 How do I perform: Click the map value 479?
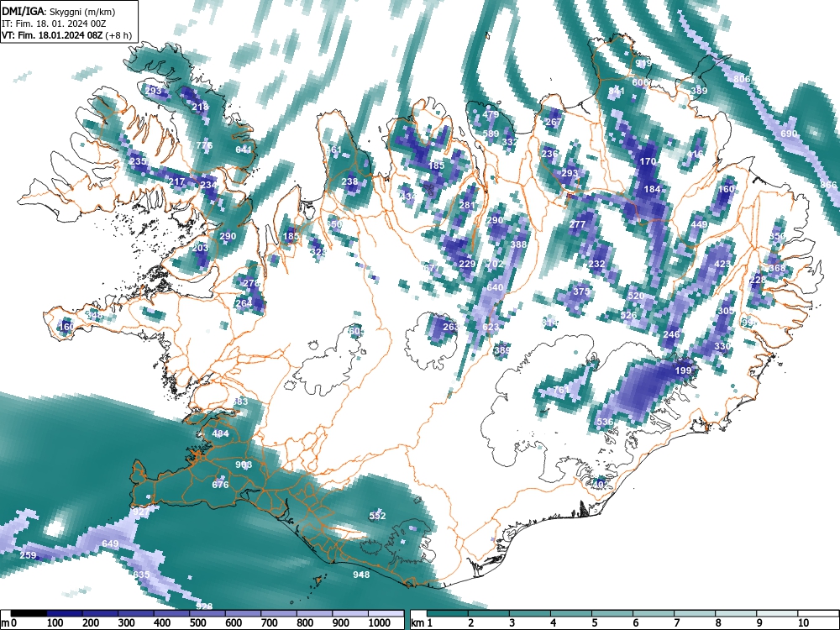pyautogui.click(x=491, y=114)
